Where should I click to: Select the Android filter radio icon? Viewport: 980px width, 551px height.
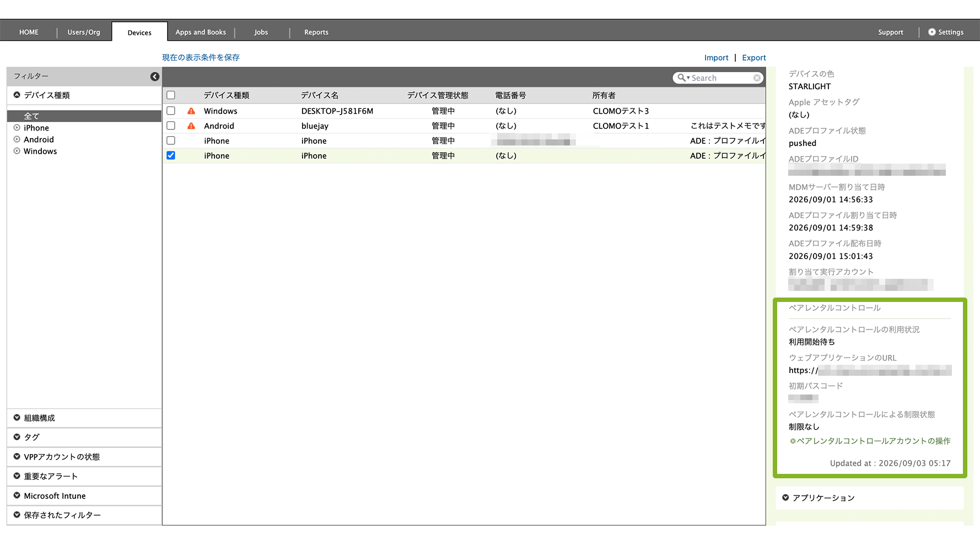(x=17, y=139)
